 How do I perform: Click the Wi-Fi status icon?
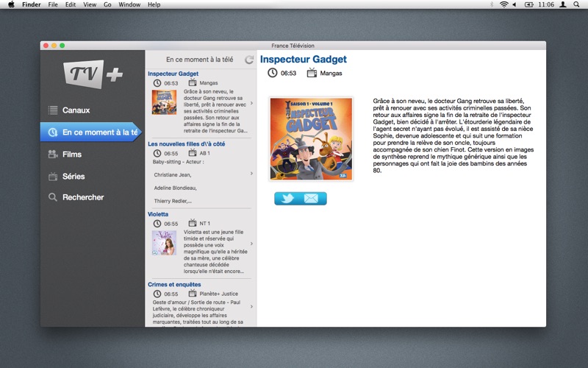(x=504, y=4)
